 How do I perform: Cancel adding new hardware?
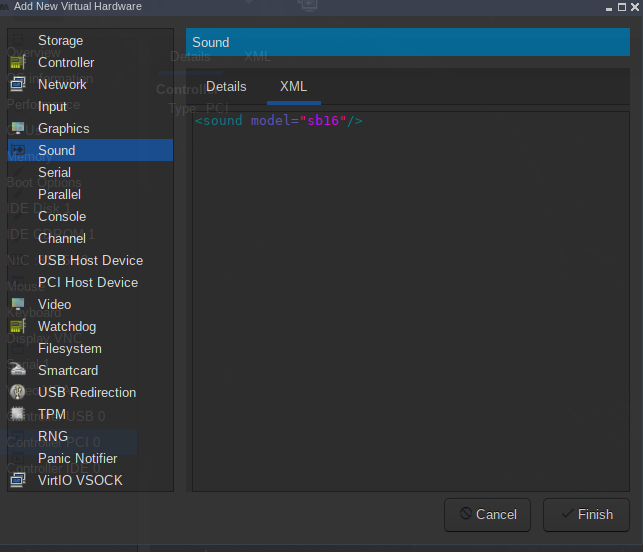(x=488, y=514)
